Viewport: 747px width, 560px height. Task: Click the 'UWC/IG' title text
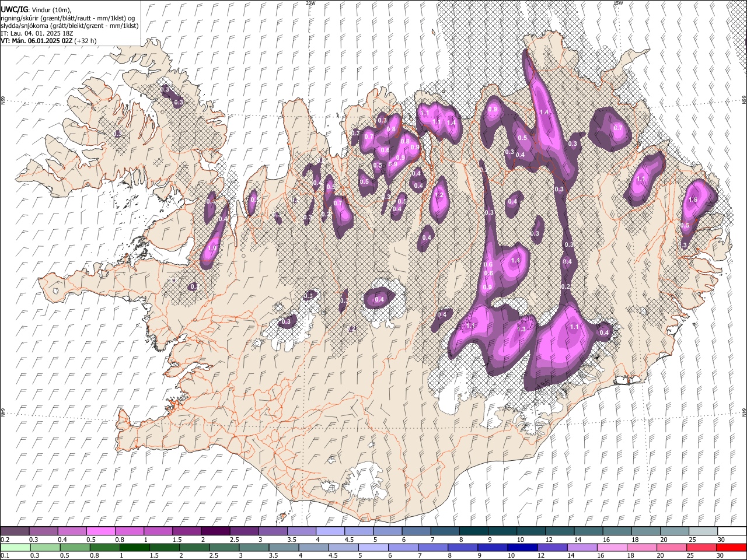pos(13,10)
